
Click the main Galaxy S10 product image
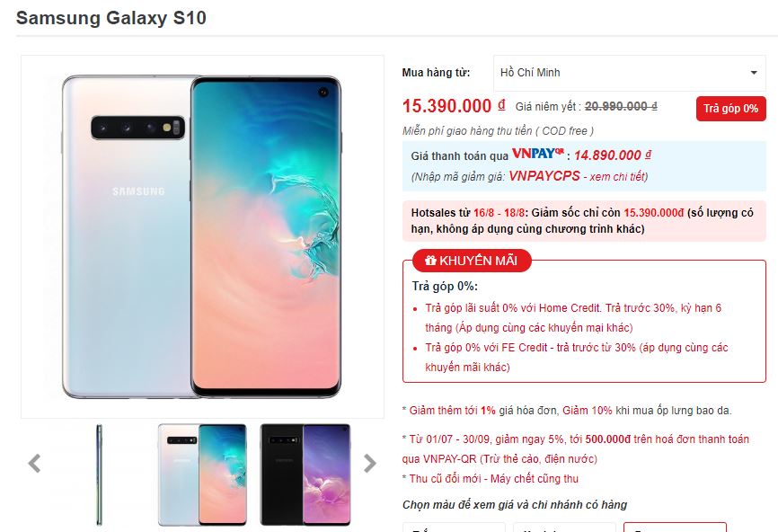202,236
